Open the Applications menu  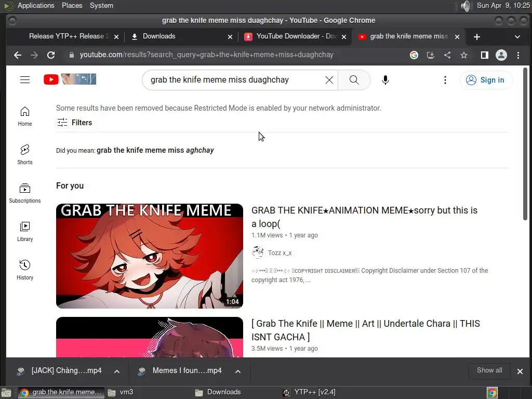[x=36, y=5]
